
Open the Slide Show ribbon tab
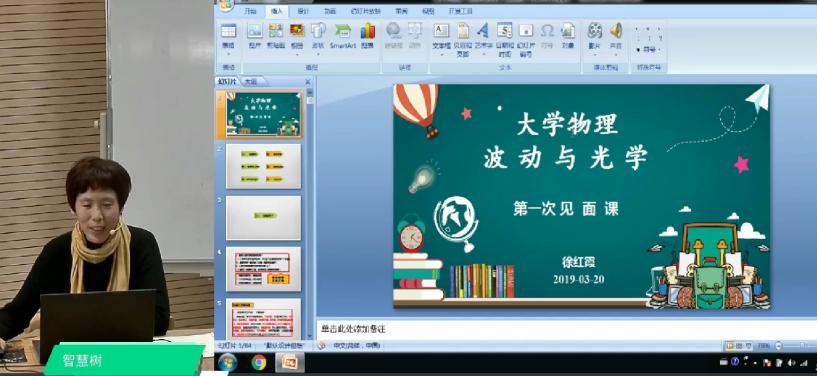(366, 11)
